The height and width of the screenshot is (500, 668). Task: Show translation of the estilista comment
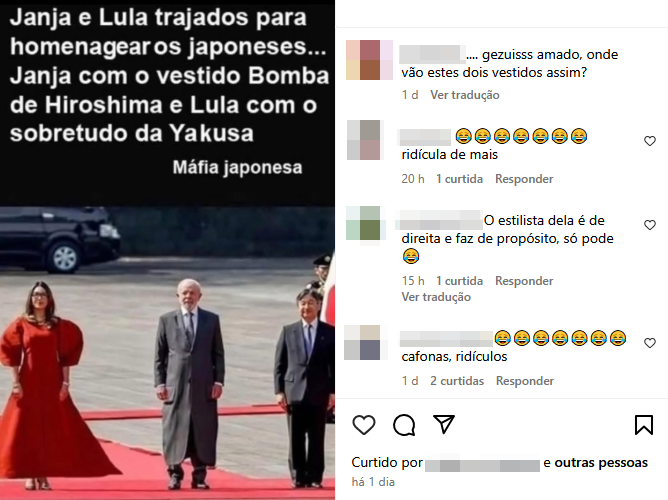pos(436,297)
